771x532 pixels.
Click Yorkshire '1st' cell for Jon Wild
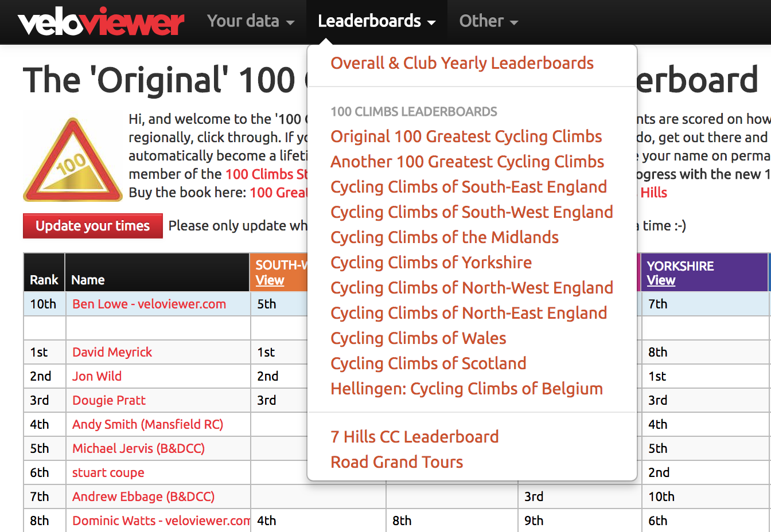click(706, 376)
